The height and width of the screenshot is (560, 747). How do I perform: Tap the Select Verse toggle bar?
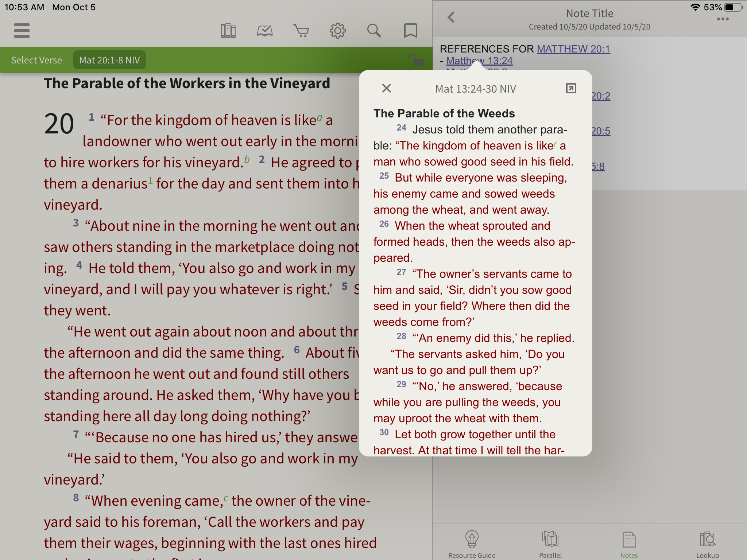36,59
